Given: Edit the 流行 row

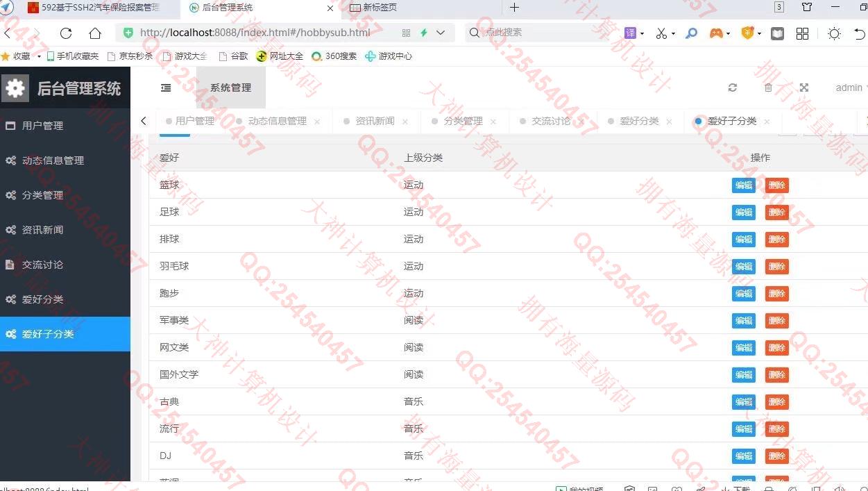Looking at the screenshot, I should pos(744,429).
